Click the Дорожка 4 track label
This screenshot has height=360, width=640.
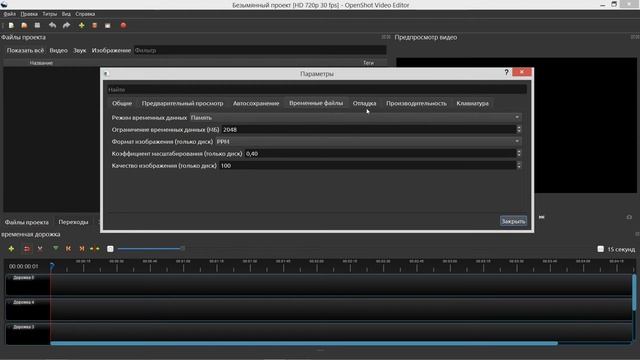(24, 302)
